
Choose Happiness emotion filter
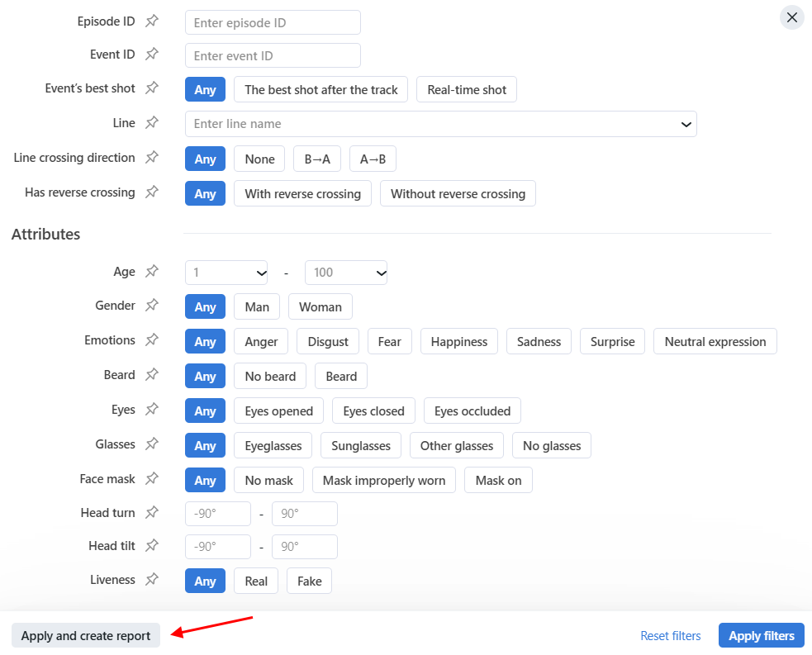pos(458,342)
